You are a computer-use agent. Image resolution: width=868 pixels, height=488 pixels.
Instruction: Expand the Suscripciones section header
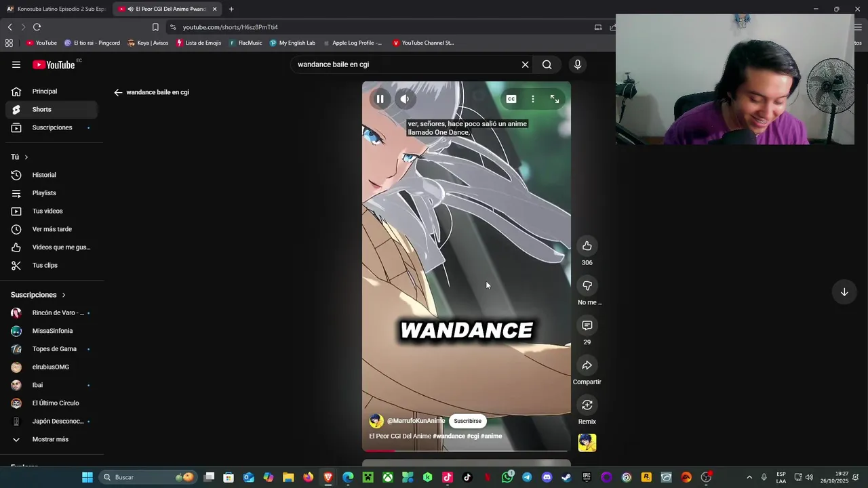point(38,295)
